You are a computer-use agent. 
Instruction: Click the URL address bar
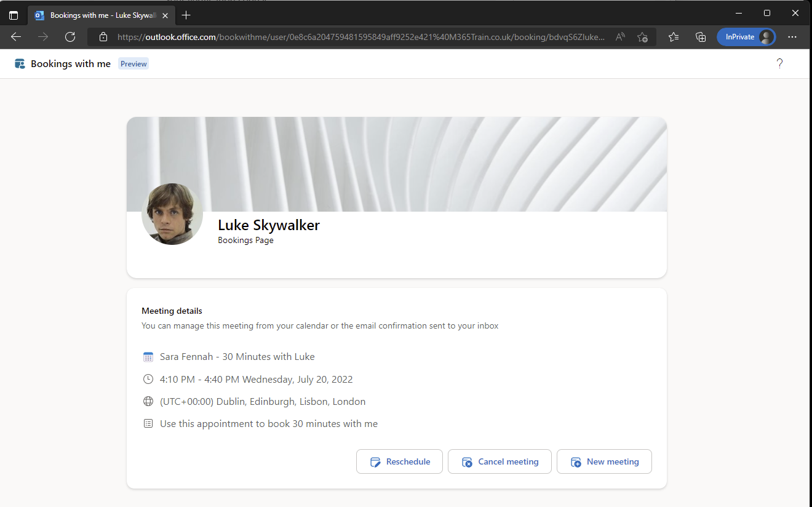click(360, 37)
